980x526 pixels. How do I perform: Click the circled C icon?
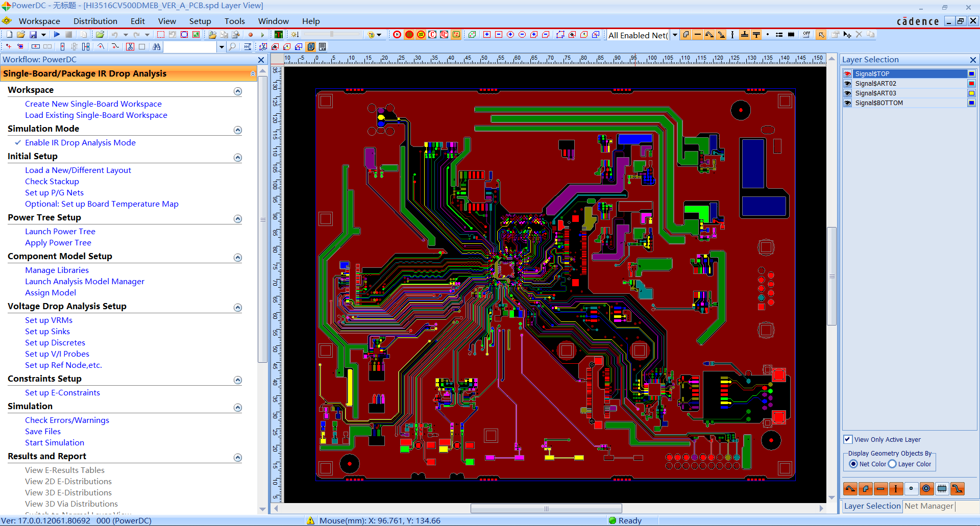point(432,35)
